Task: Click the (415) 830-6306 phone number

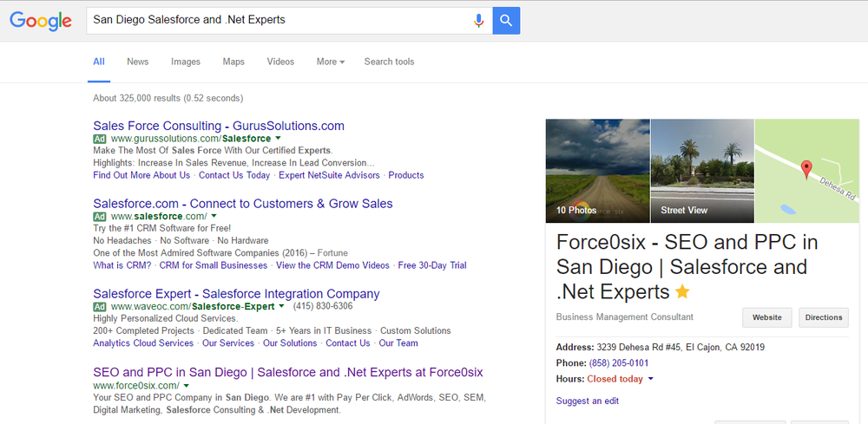Action: (323, 306)
